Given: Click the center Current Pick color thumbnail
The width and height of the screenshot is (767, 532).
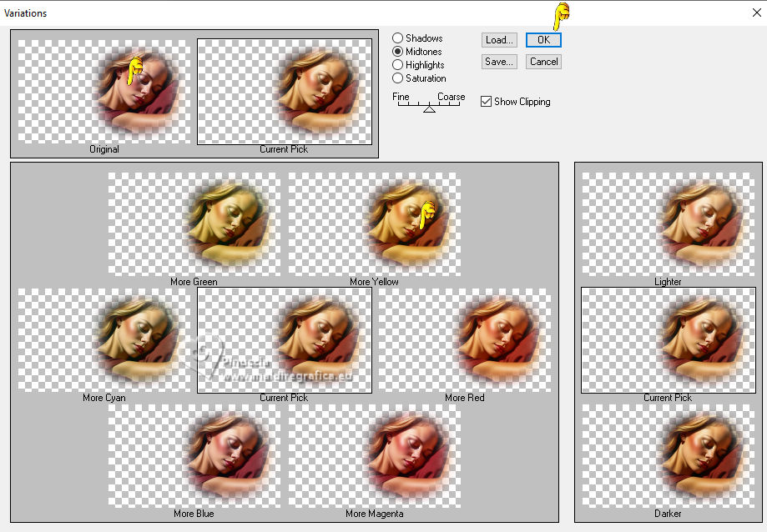Looking at the screenshot, I should coord(285,340).
